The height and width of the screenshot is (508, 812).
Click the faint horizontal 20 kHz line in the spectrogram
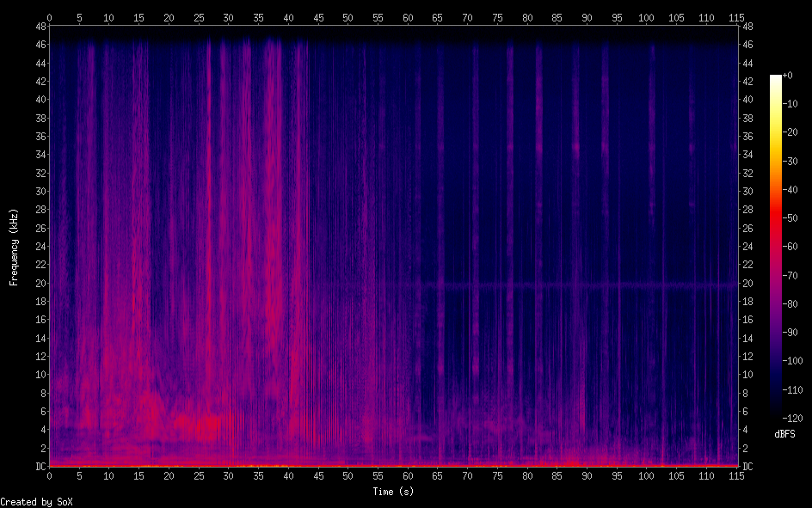(x=559, y=283)
